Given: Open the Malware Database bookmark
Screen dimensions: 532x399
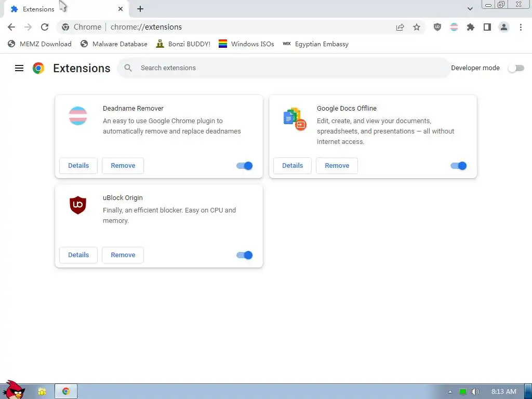Looking at the screenshot, I should [x=114, y=44].
